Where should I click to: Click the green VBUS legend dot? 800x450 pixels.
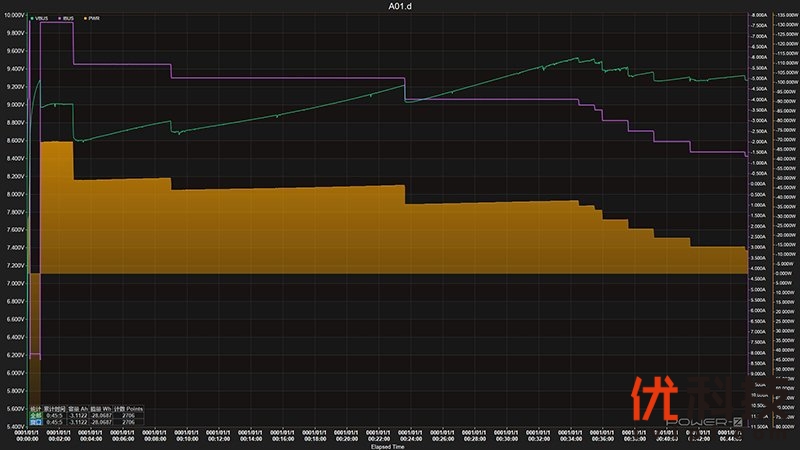click(33, 19)
